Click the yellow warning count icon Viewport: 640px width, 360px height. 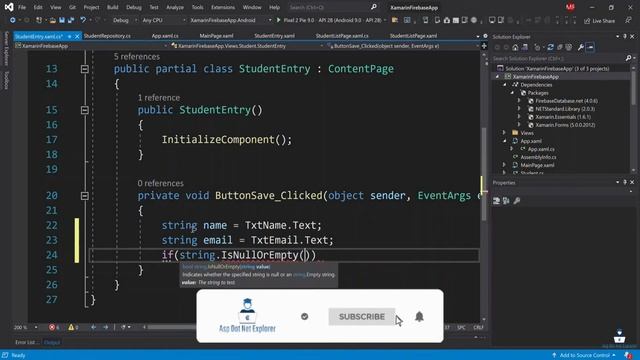point(71,327)
